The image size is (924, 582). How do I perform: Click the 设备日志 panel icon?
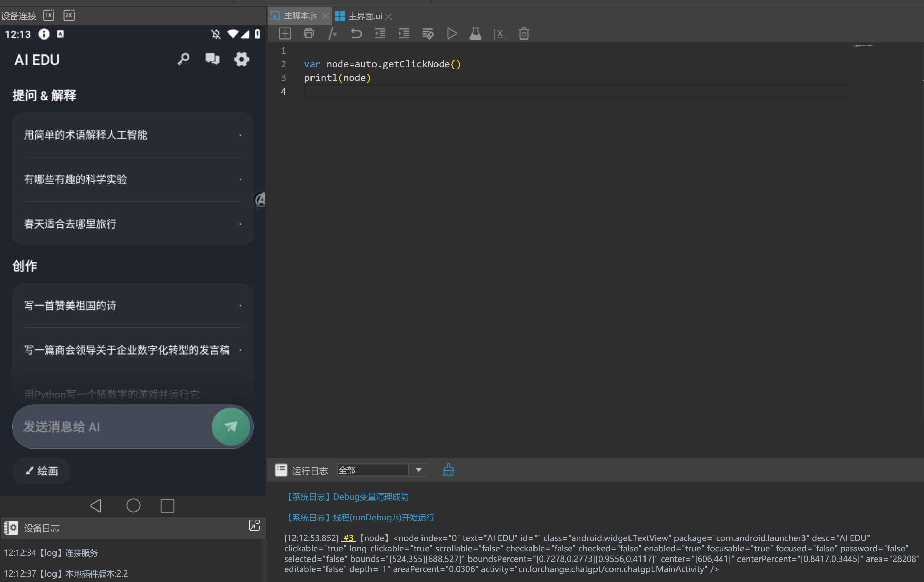pyautogui.click(x=11, y=528)
